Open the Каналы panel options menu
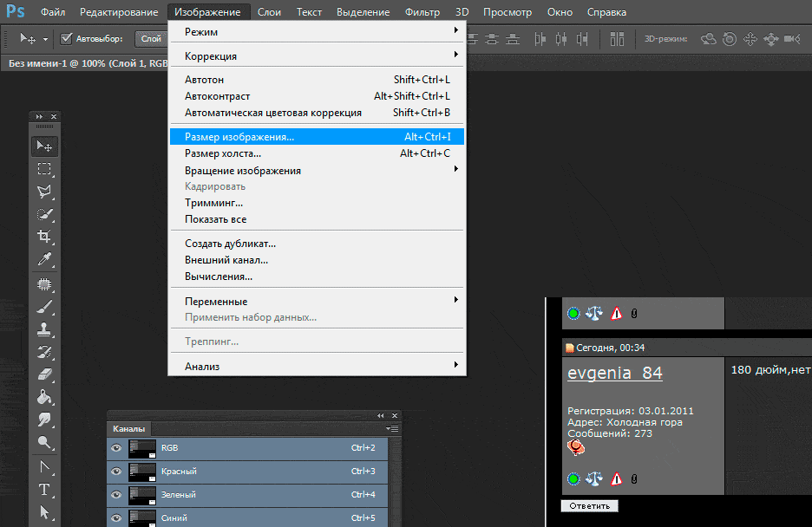This screenshot has width=812, height=527. pyautogui.click(x=392, y=428)
